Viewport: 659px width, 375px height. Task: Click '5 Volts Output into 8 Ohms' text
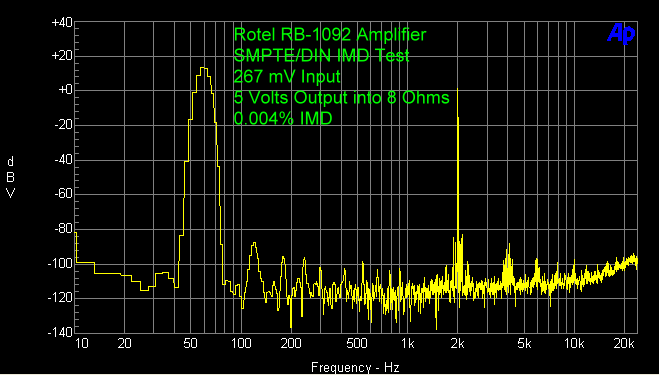(342, 98)
